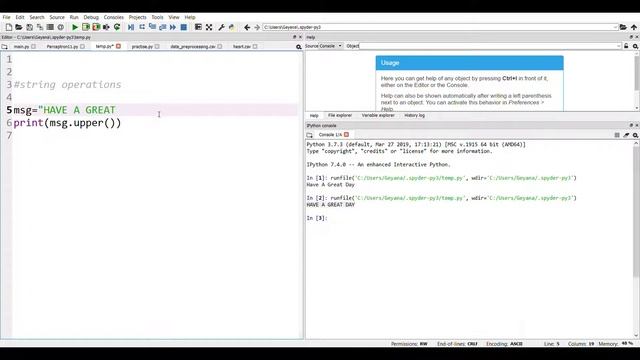The image size is (640, 360).
Task: Open the Search menu
Action: point(37,17)
